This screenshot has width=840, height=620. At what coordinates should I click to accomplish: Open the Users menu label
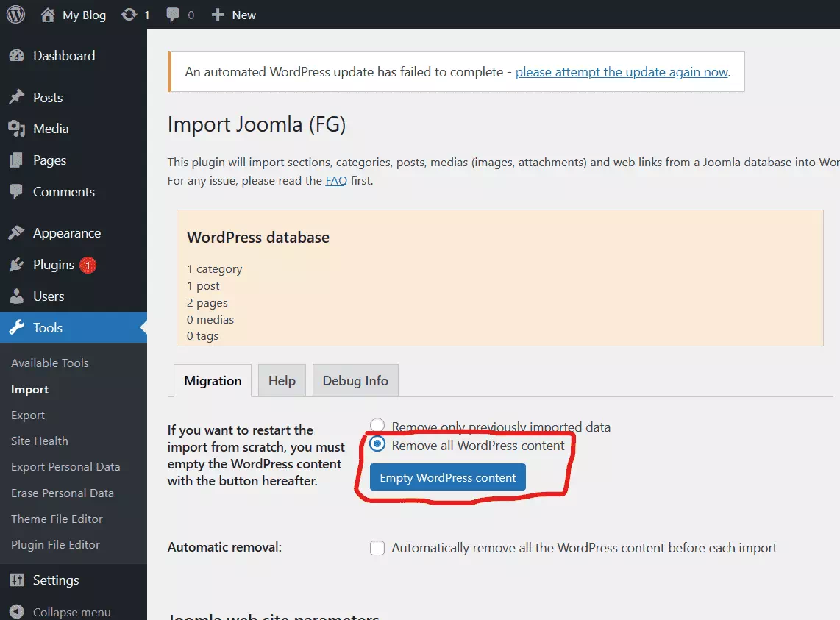(49, 296)
